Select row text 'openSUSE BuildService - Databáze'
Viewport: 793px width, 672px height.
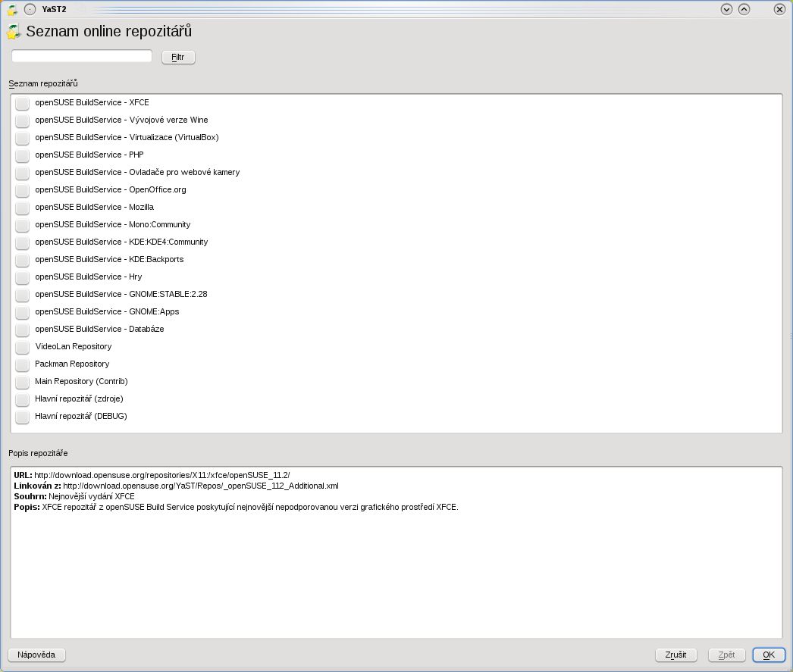coord(99,329)
